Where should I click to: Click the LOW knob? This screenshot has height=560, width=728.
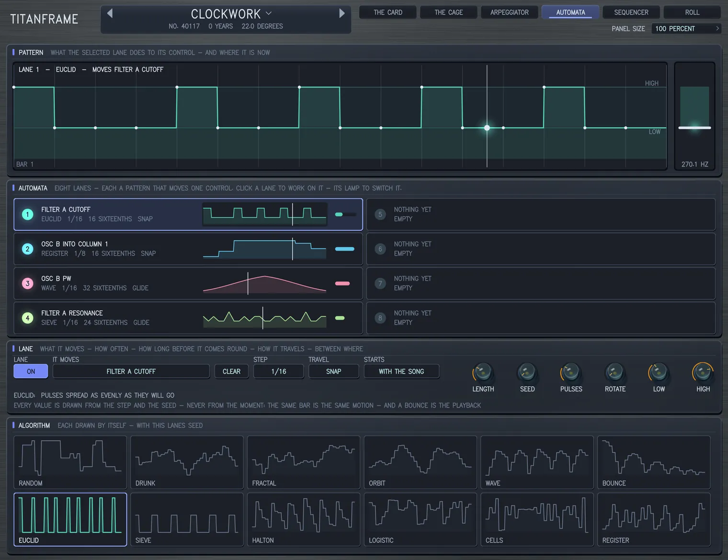pos(659,372)
